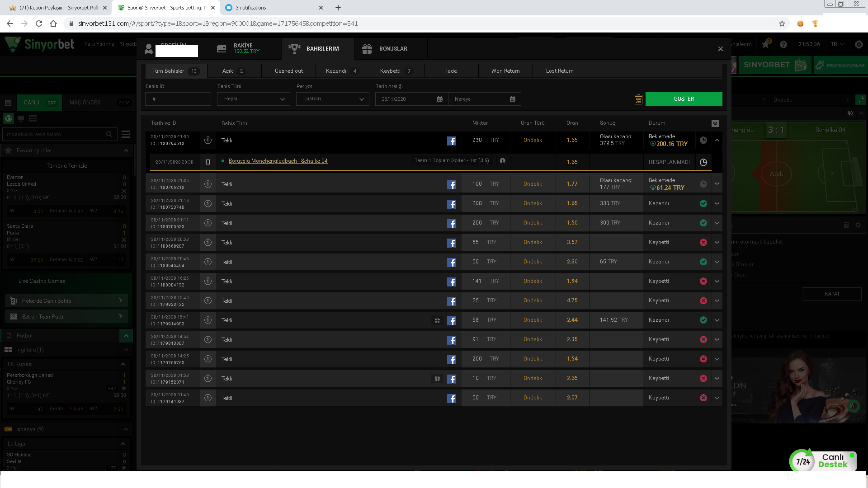This screenshot has width=868, height=488.
Task: Click the green GÖSTER button
Action: point(684,99)
